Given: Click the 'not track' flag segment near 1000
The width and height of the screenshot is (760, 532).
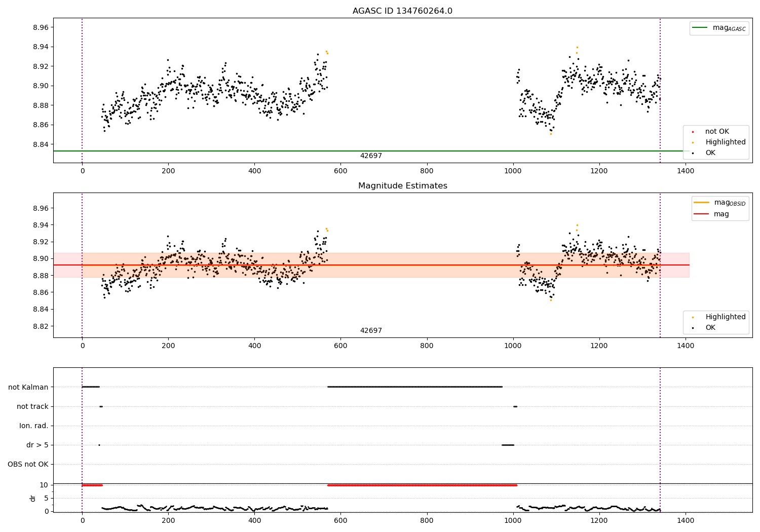Looking at the screenshot, I should coord(515,407).
